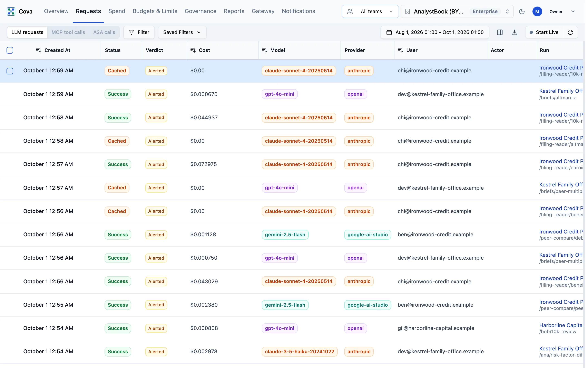This screenshot has width=588, height=368.
Task: Check the first October 1 12:59 AM row
Action: [x=10, y=71]
